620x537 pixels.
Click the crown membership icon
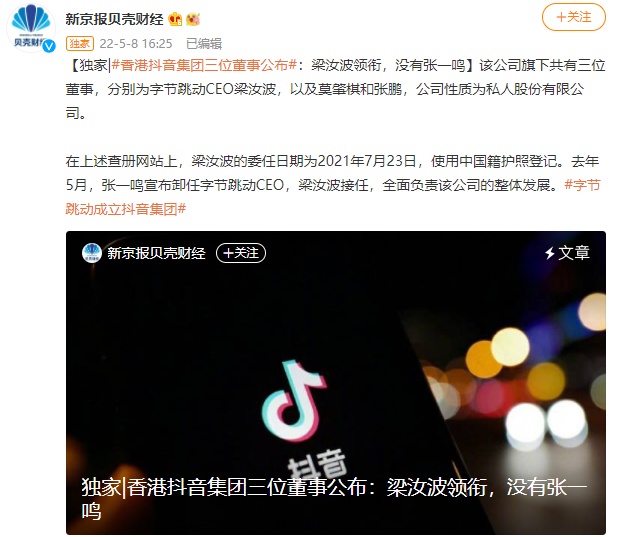175,19
